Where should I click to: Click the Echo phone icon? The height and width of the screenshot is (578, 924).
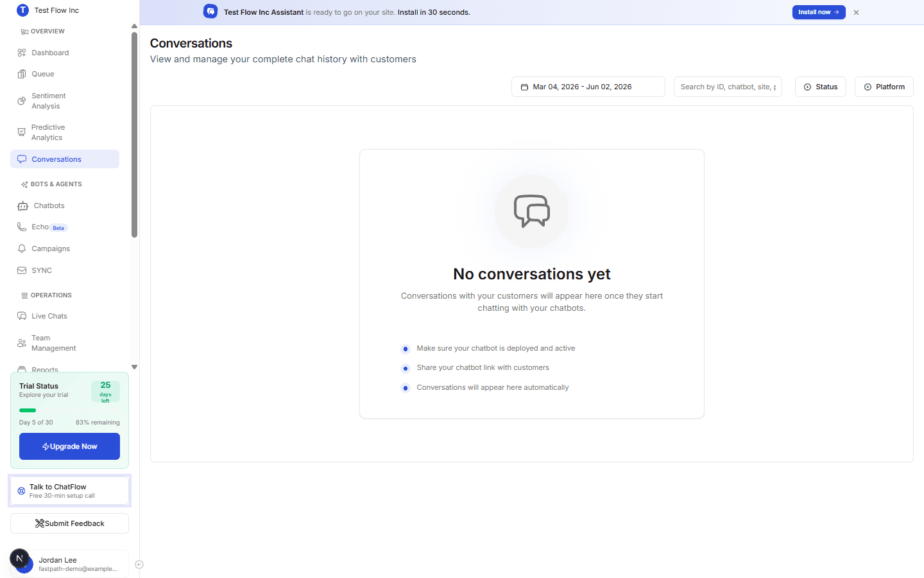tap(22, 227)
